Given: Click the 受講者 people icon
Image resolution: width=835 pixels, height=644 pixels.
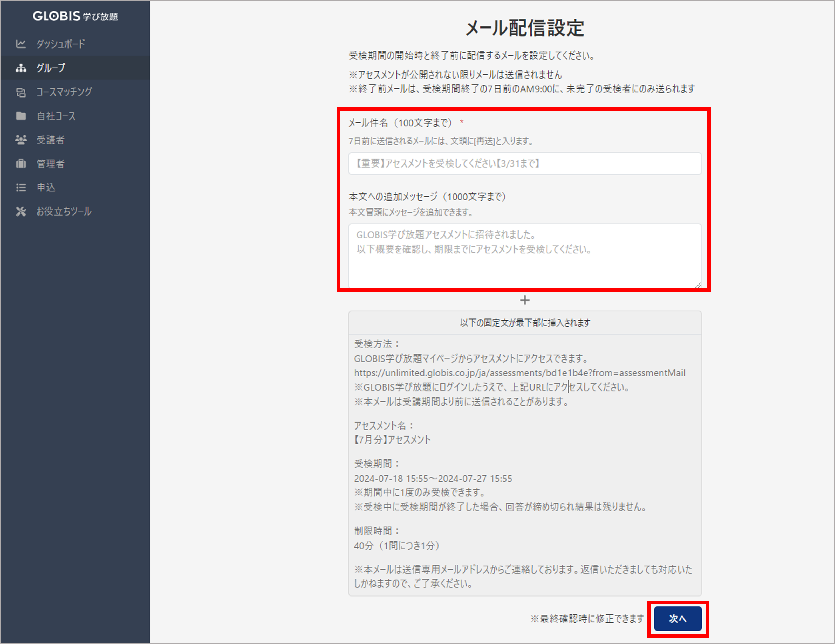Looking at the screenshot, I should [21, 140].
